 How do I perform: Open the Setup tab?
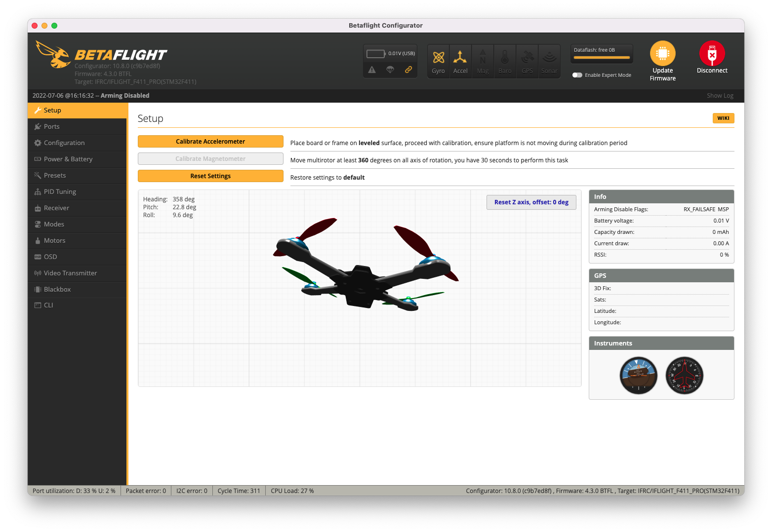[x=77, y=110]
